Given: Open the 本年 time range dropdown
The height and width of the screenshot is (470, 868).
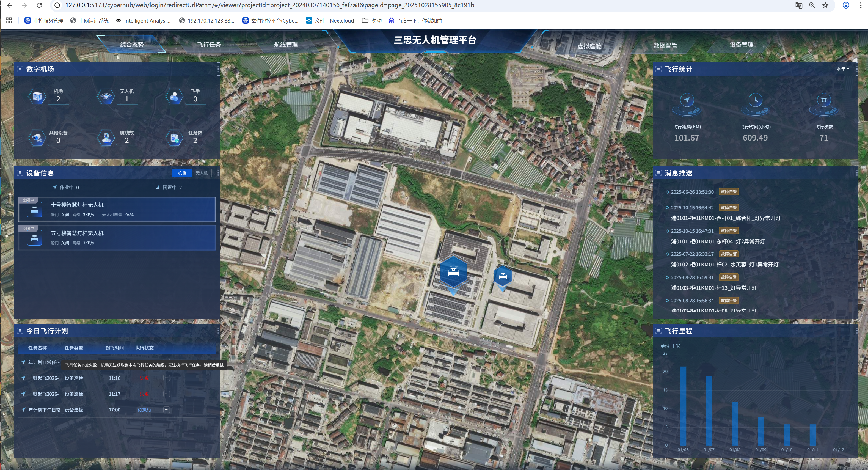Looking at the screenshot, I should (x=842, y=69).
